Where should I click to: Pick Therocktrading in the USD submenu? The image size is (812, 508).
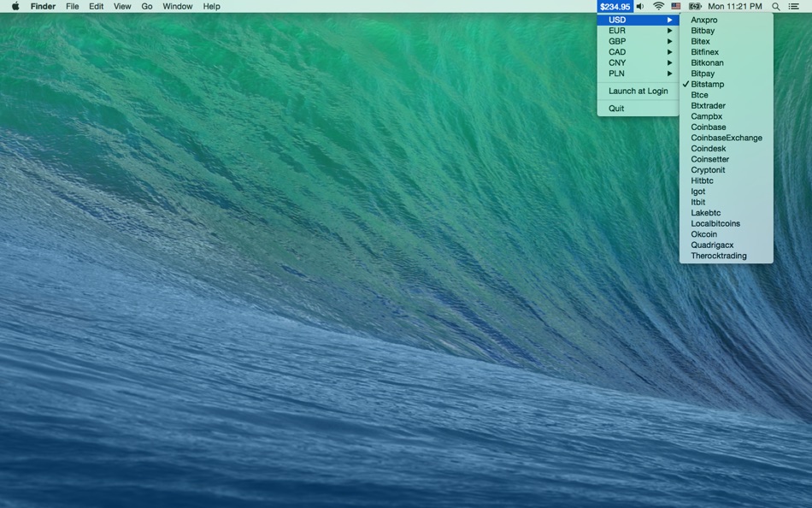(x=726, y=256)
